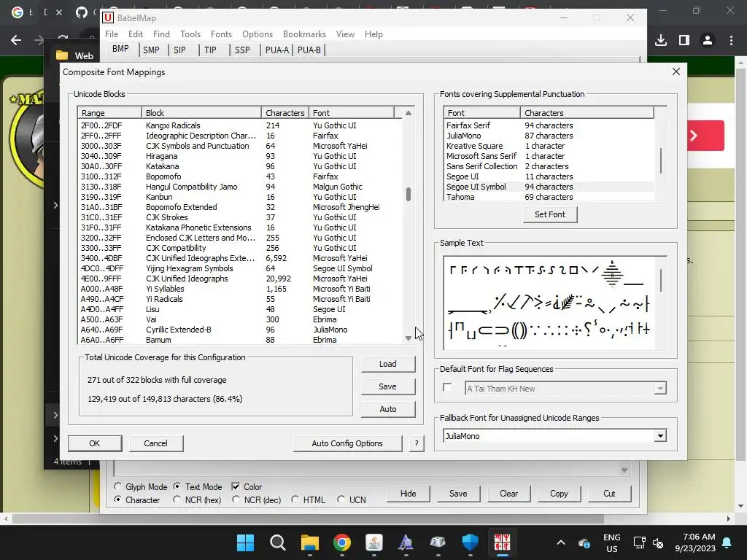Open BabelMap Fonts menu
Image resolution: width=747 pixels, height=560 pixels.
click(221, 34)
